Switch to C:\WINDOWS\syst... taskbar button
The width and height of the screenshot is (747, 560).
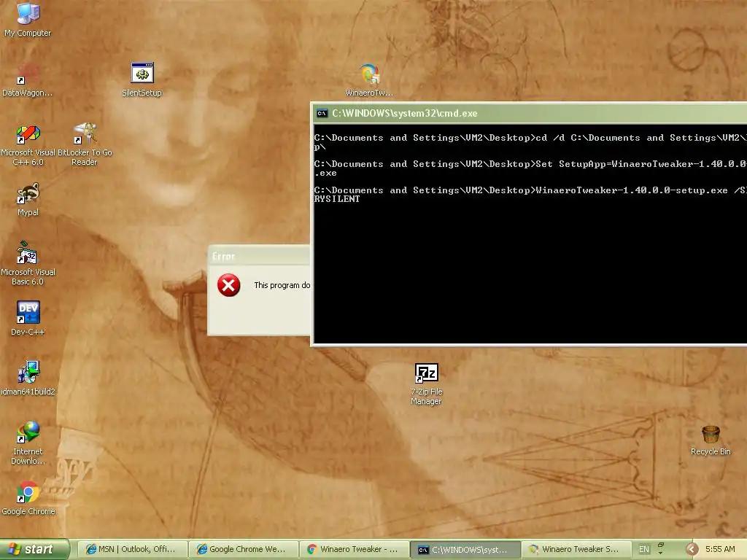465,550
